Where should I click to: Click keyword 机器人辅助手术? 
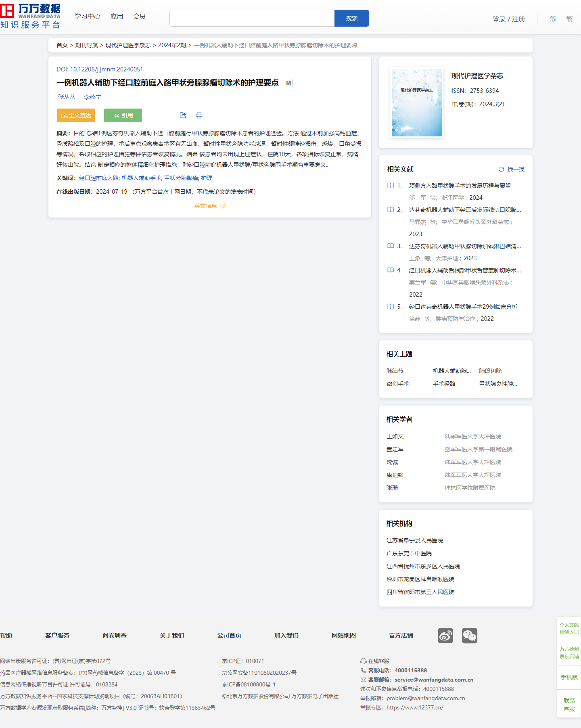click(x=142, y=178)
